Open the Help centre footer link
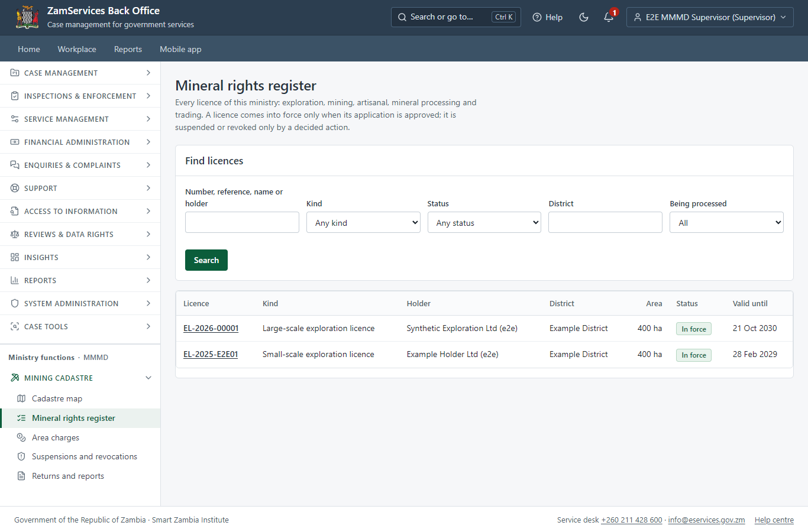 coord(774,520)
